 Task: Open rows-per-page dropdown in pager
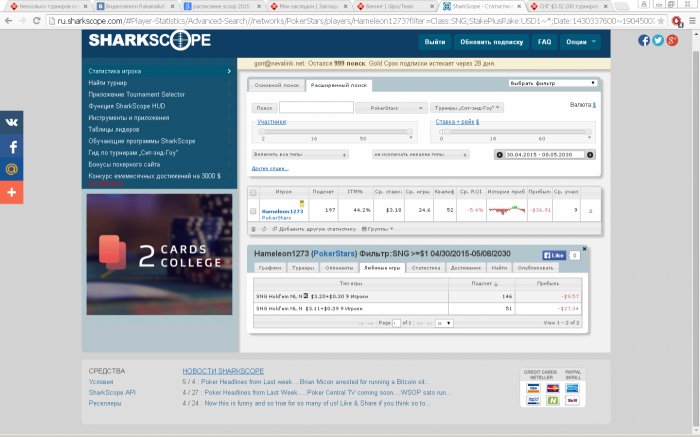[444, 323]
